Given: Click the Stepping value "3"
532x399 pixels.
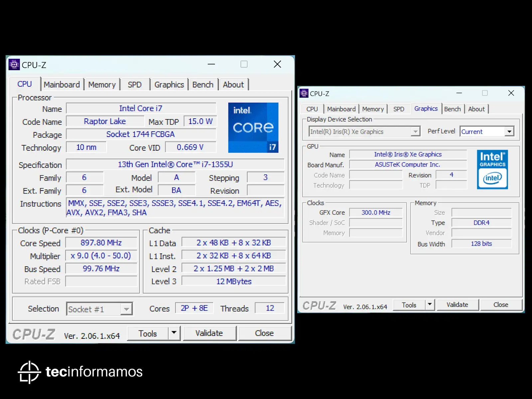Looking at the screenshot, I should [x=265, y=178].
